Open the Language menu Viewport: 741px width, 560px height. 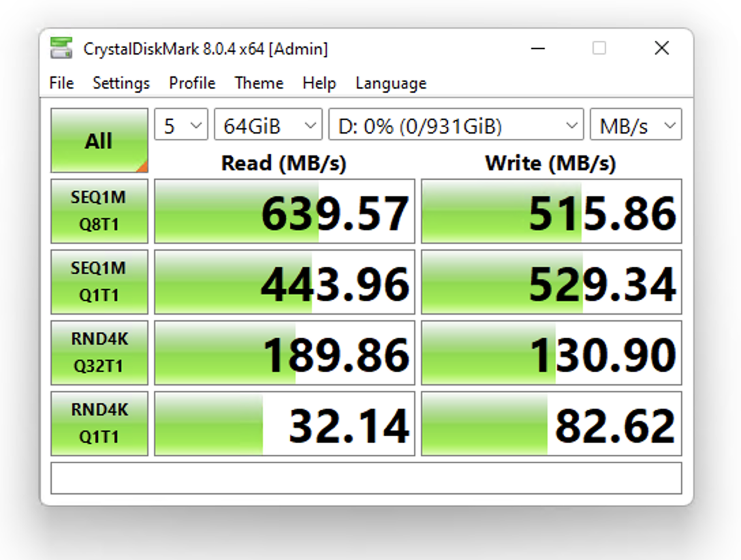pyautogui.click(x=391, y=83)
